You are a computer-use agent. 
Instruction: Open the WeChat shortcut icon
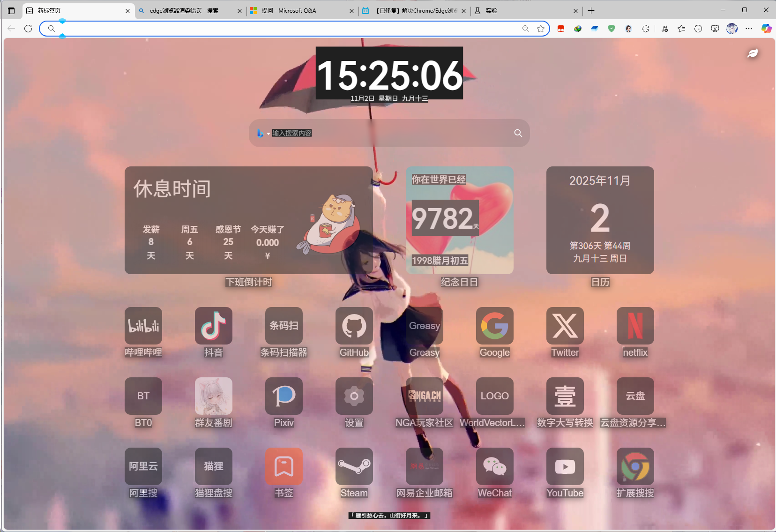tap(495, 466)
